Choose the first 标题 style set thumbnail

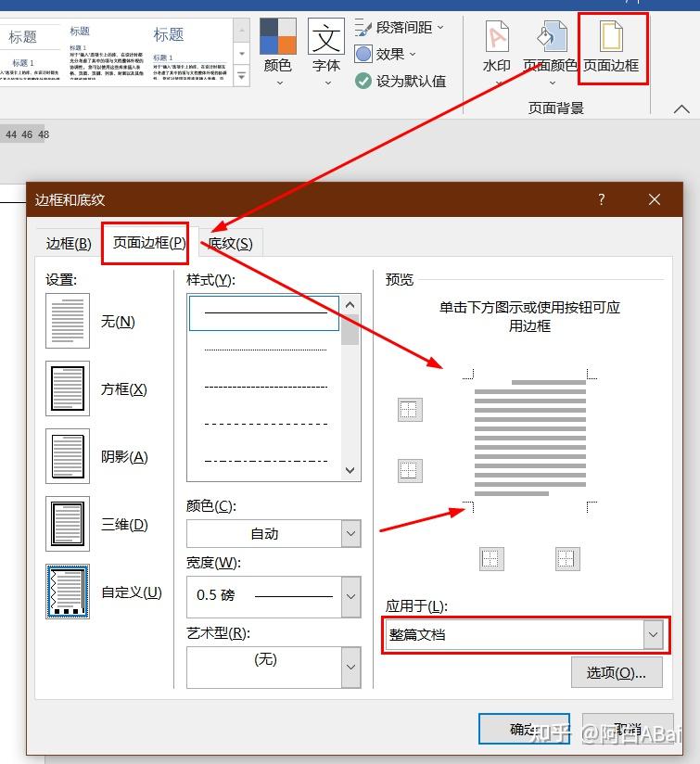click(30, 53)
